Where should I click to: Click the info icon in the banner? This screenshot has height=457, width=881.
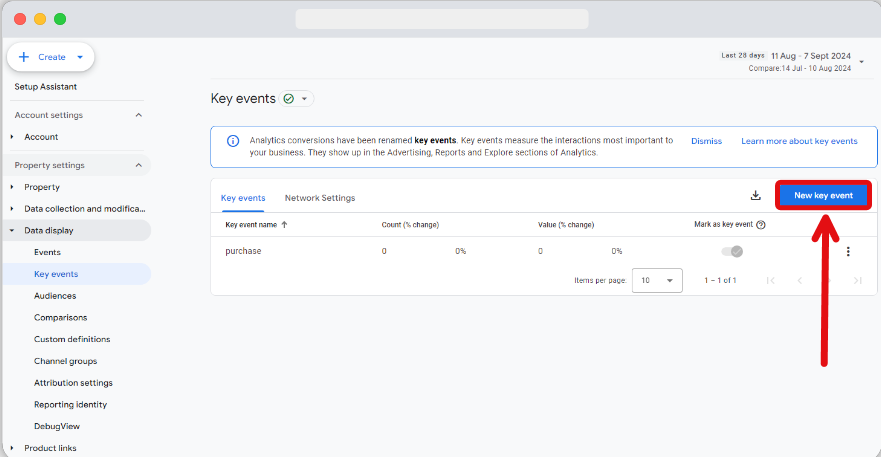pyautogui.click(x=233, y=141)
